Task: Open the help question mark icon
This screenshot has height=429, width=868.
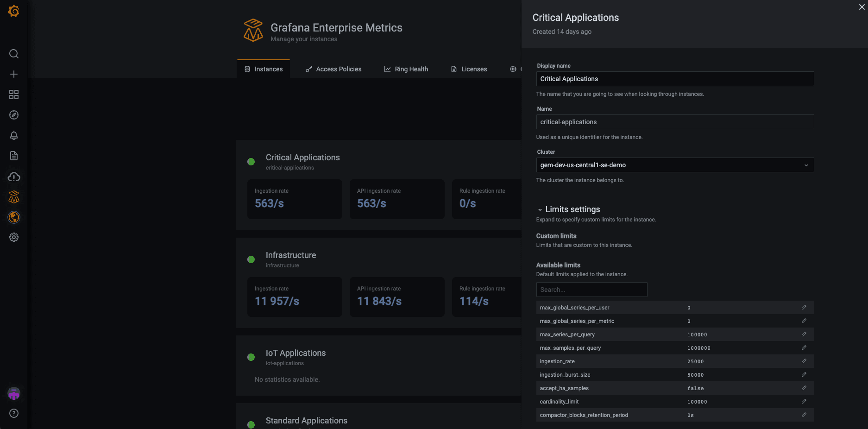Action: click(x=14, y=413)
